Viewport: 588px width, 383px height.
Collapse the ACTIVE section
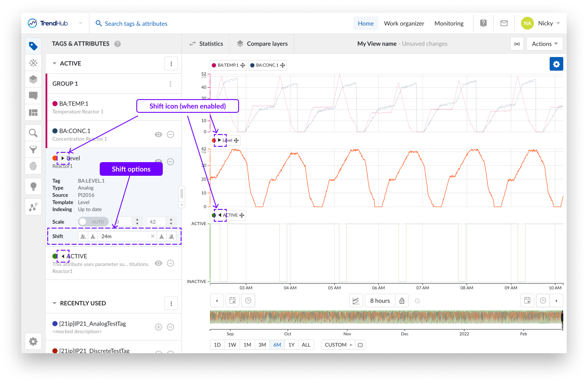[x=55, y=63]
